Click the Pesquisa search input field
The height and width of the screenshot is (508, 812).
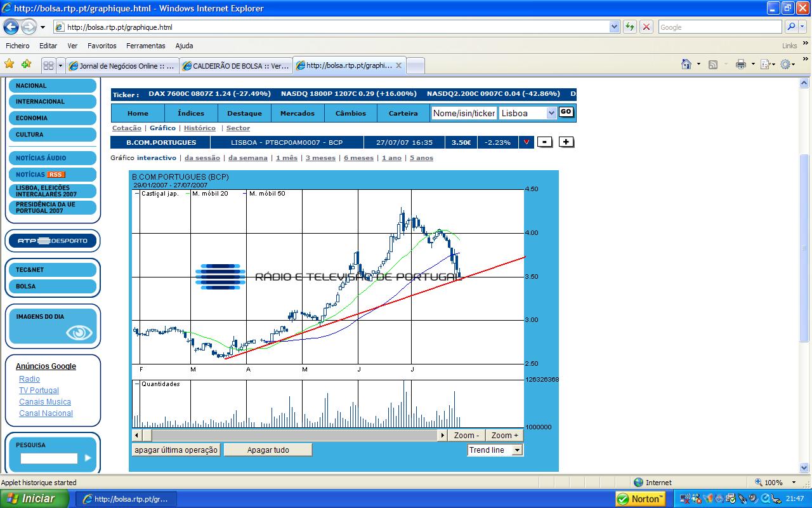pos(49,458)
